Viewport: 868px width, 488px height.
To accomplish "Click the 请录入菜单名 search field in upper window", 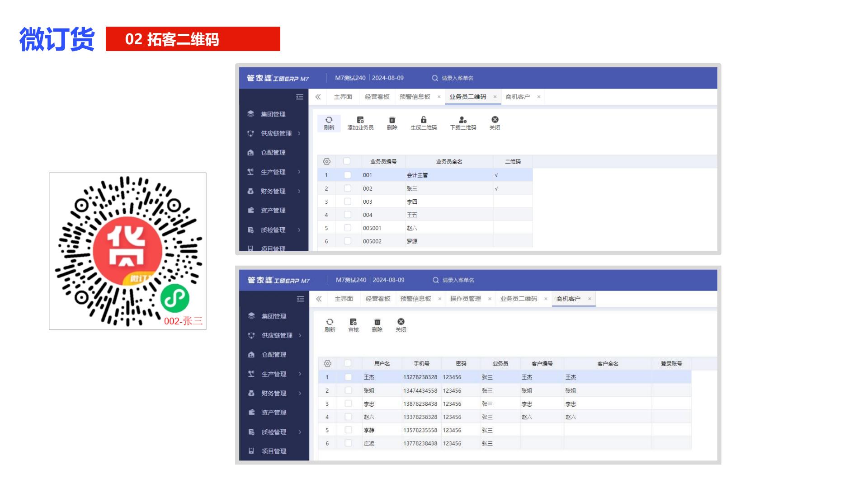I will [458, 78].
